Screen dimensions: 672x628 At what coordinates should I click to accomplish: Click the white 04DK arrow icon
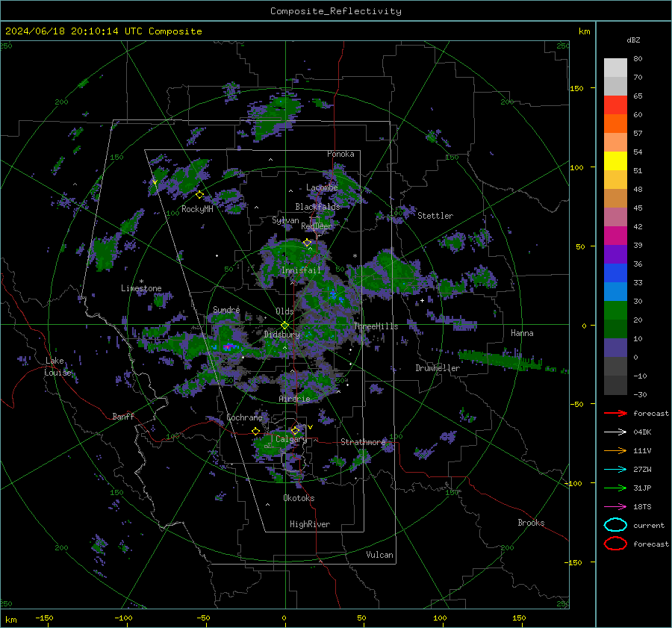615,432
